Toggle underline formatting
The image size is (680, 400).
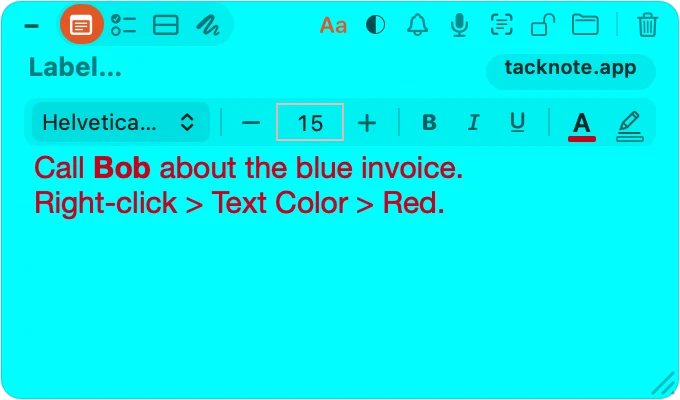[517, 122]
